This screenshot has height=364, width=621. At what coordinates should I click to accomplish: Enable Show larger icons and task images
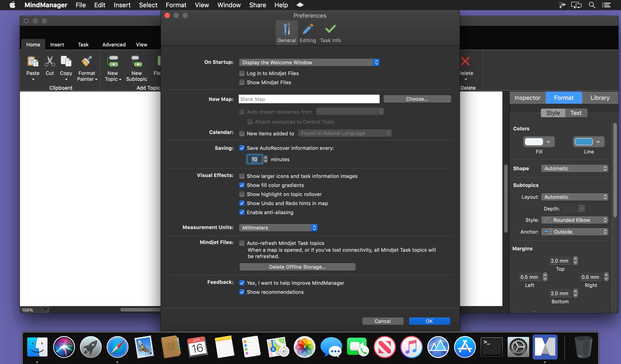coord(242,176)
